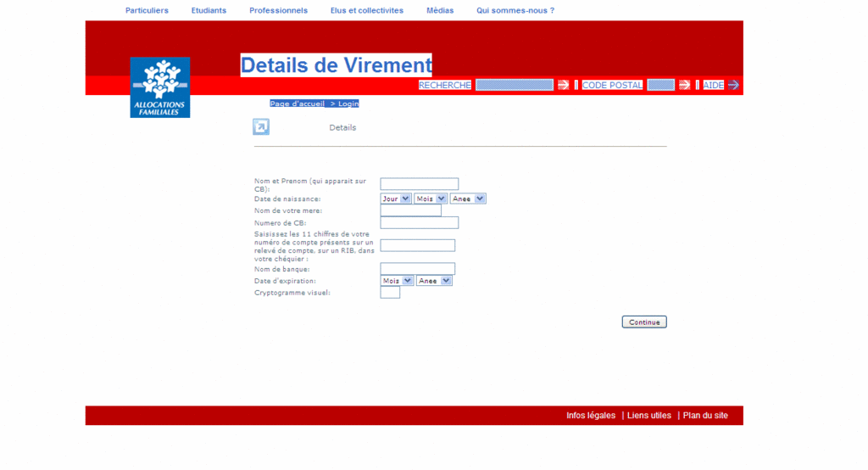
Task: Click the blue arrow icon beside Details
Action: 261,127
